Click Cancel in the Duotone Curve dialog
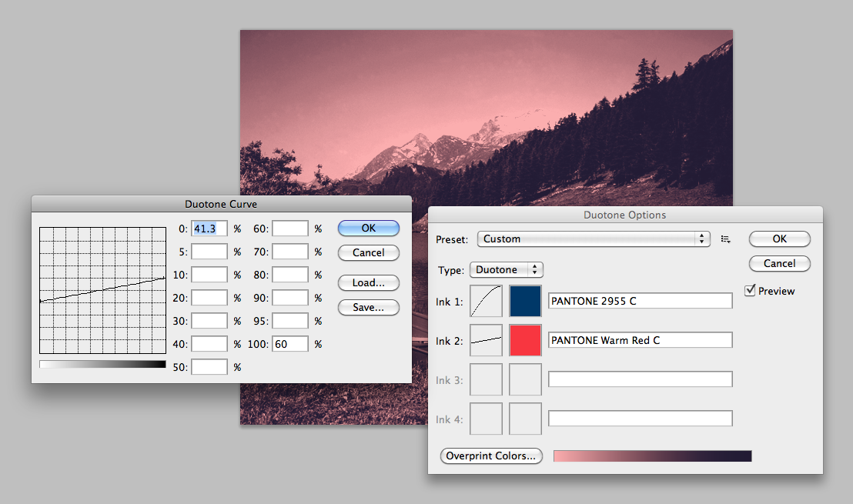 [x=368, y=252]
